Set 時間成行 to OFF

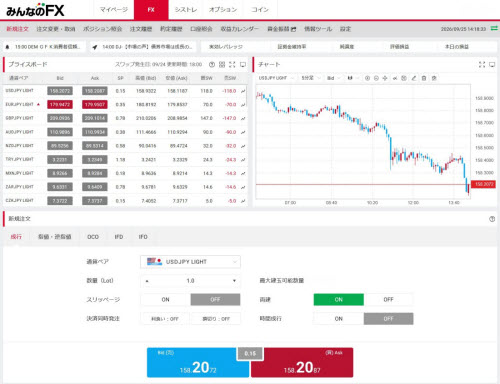(x=388, y=319)
